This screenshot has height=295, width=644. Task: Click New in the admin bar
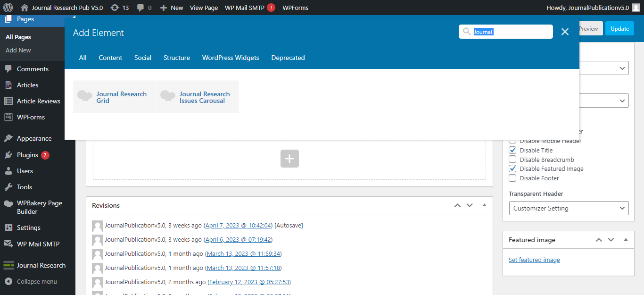(172, 8)
